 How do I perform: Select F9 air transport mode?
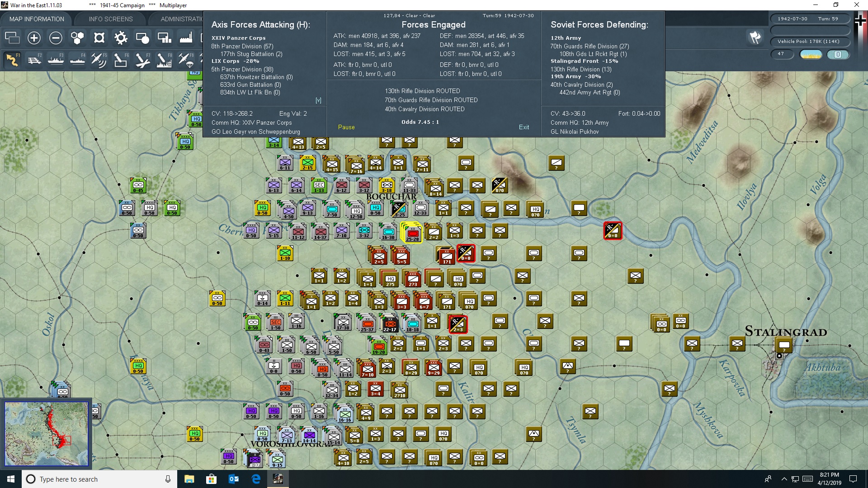(x=186, y=60)
